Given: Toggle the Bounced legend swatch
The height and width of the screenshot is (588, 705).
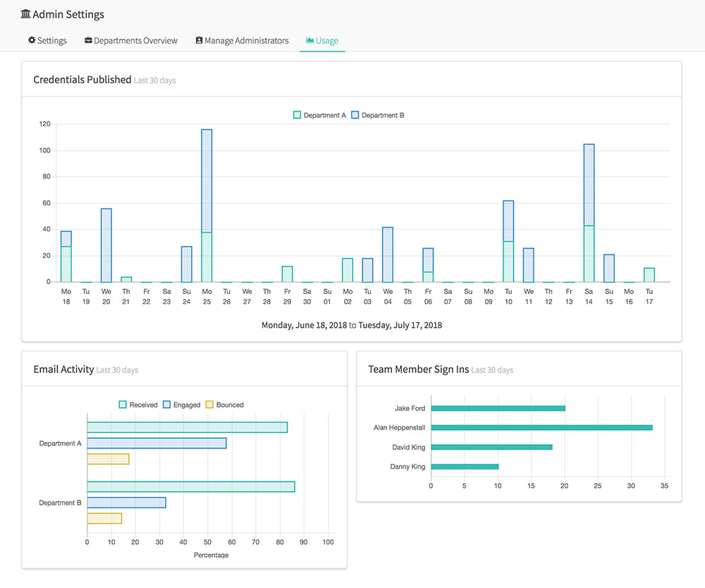Looking at the screenshot, I should 209,405.
